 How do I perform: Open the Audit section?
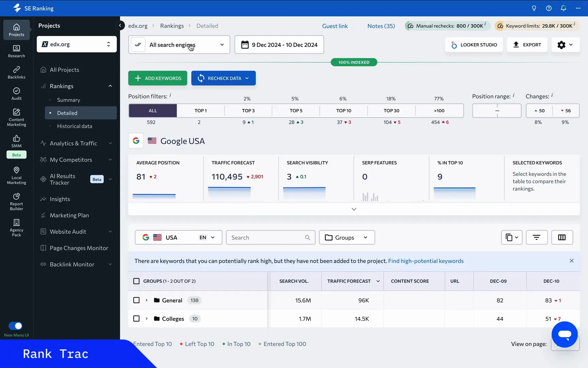point(16,94)
